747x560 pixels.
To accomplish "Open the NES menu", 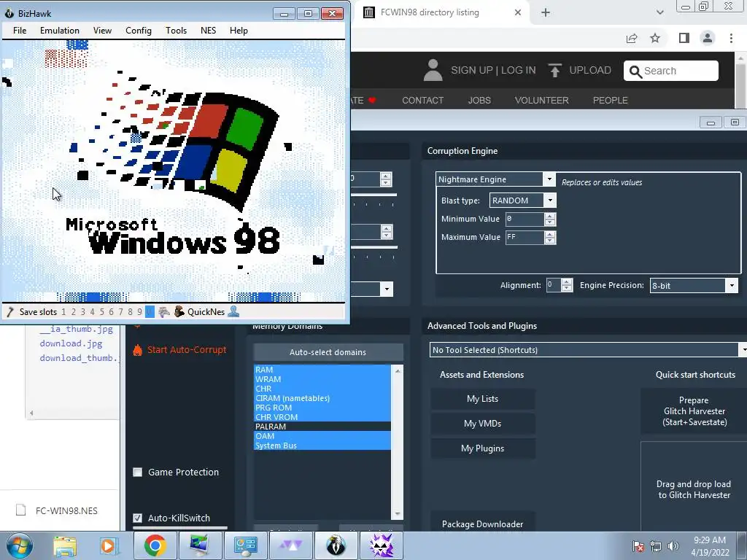I will 208,31.
